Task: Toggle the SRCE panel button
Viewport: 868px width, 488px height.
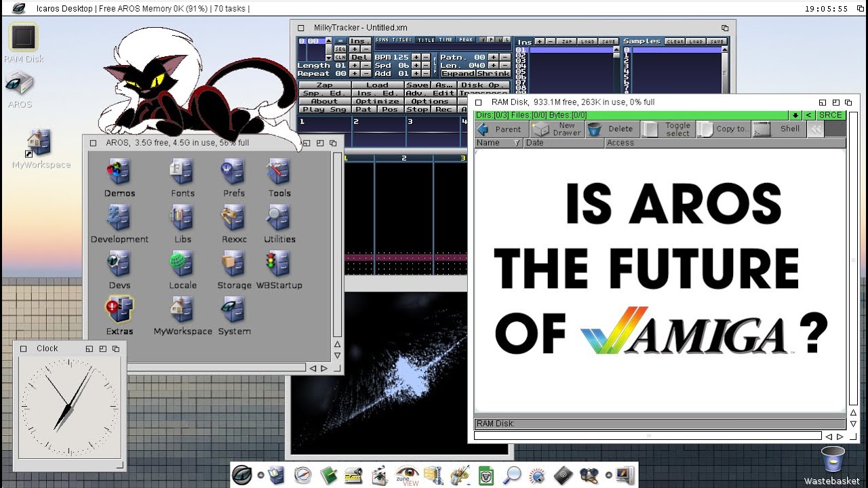Action: pyautogui.click(x=831, y=115)
